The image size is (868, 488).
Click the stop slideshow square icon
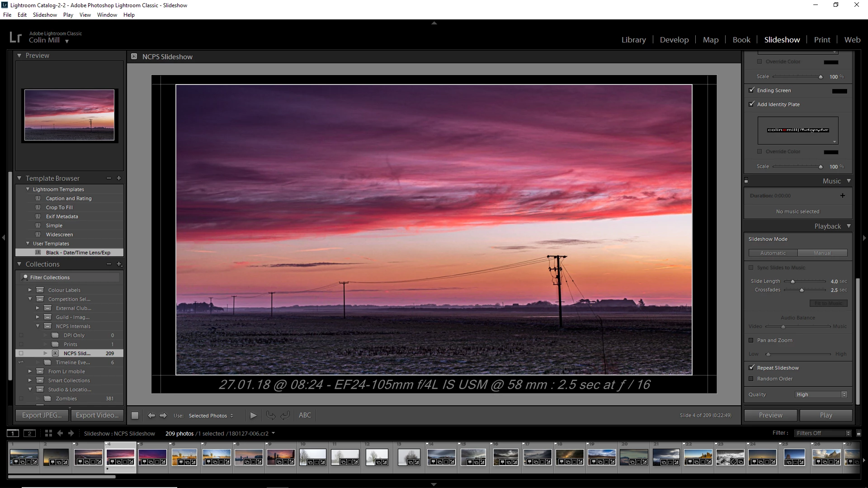135,415
